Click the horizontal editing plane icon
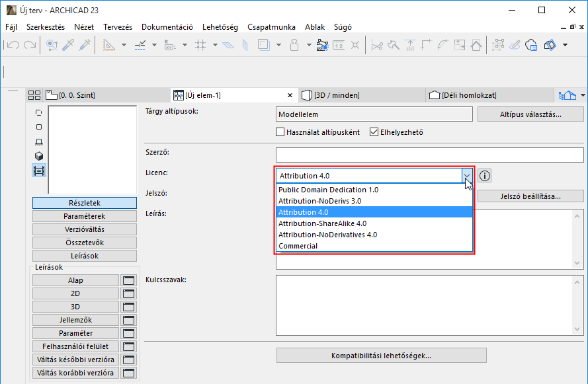Screen dimensions: 588x384 tap(228, 45)
